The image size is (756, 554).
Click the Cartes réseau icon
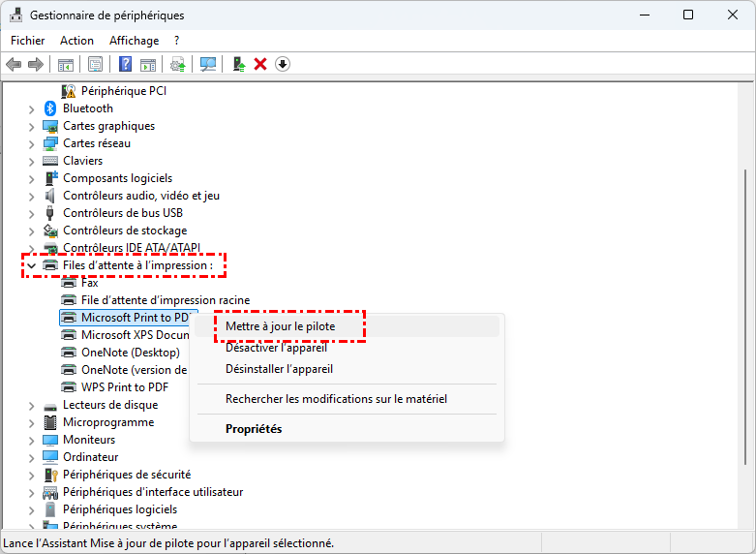(50, 143)
